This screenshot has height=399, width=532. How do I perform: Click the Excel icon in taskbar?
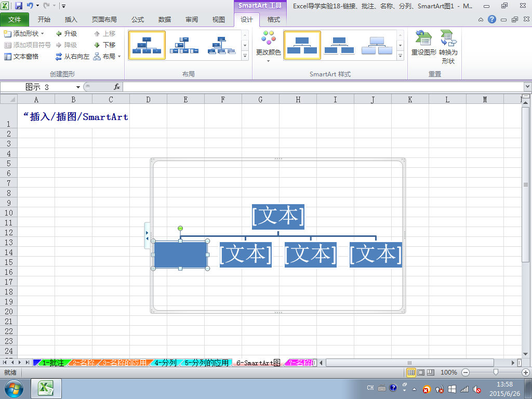tap(46, 389)
